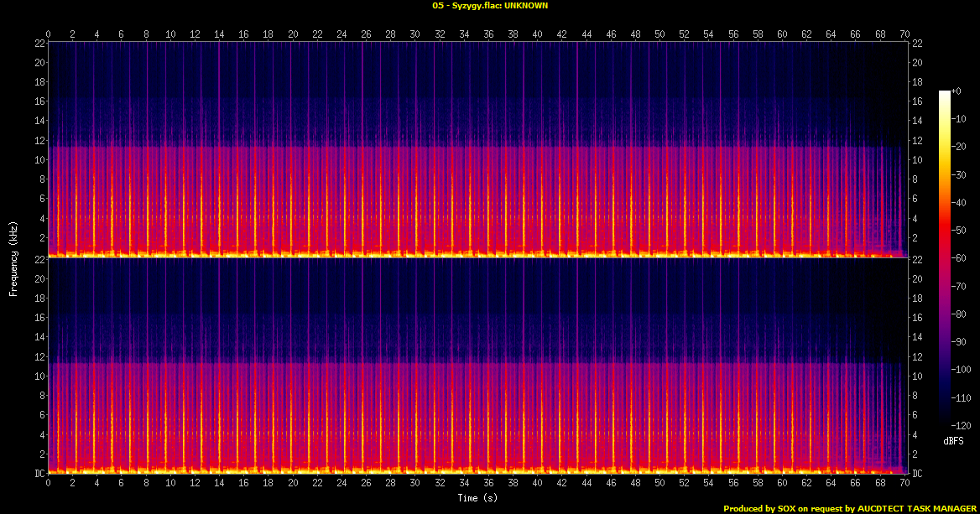Click the 'DC' label at bottom-left of lower channel
980x514 pixels.
[x=39, y=473]
